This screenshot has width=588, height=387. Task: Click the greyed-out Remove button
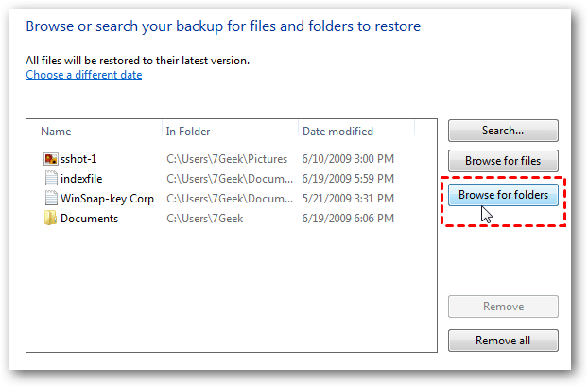pos(503,307)
